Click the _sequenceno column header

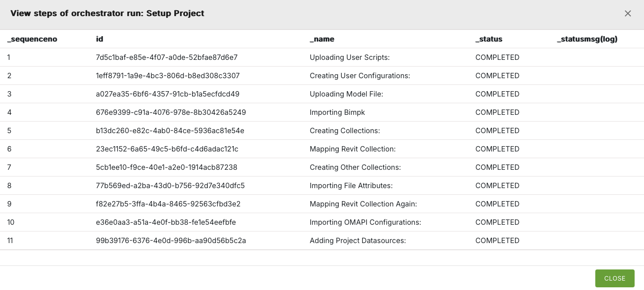(x=32, y=39)
